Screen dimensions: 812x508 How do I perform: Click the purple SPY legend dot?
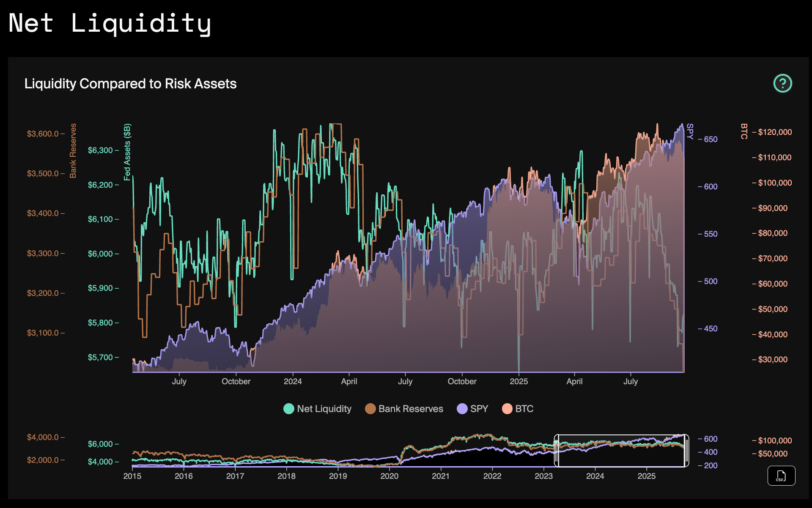[x=462, y=409]
